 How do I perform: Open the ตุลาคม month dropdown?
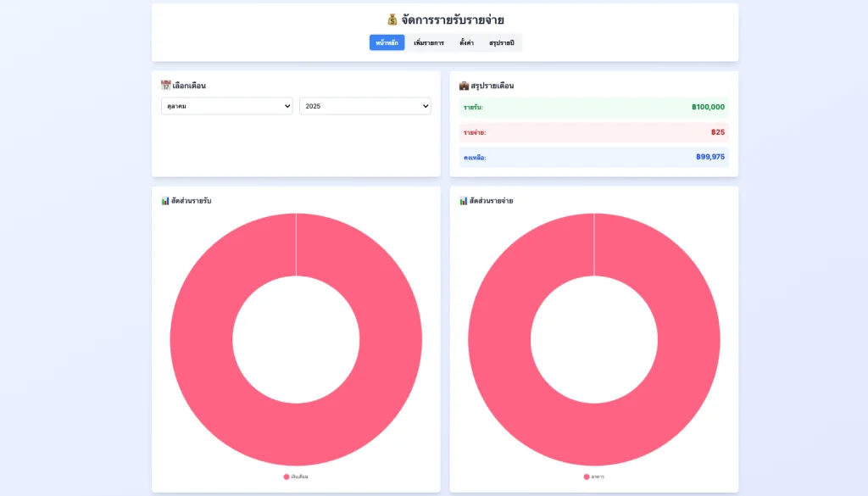[226, 106]
